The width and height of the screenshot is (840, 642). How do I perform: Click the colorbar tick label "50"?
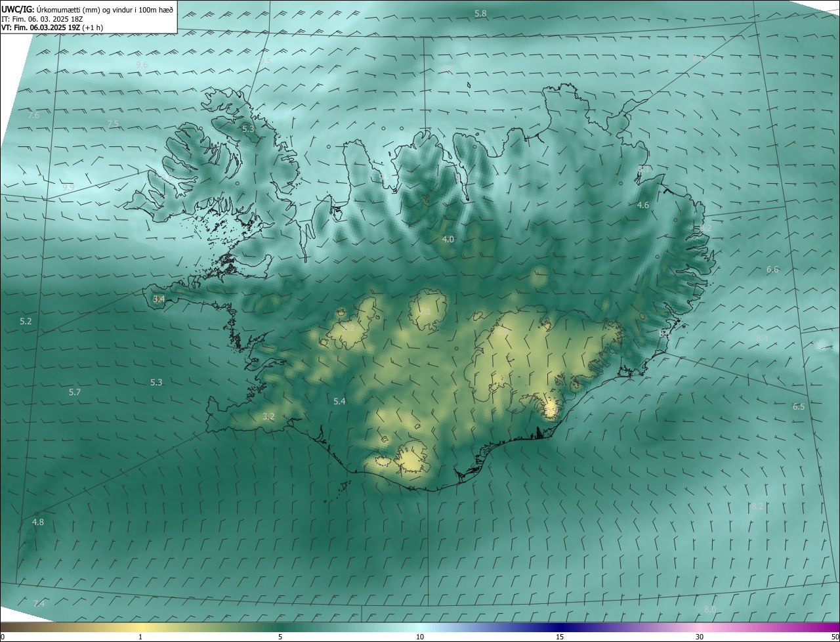[835, 637]
